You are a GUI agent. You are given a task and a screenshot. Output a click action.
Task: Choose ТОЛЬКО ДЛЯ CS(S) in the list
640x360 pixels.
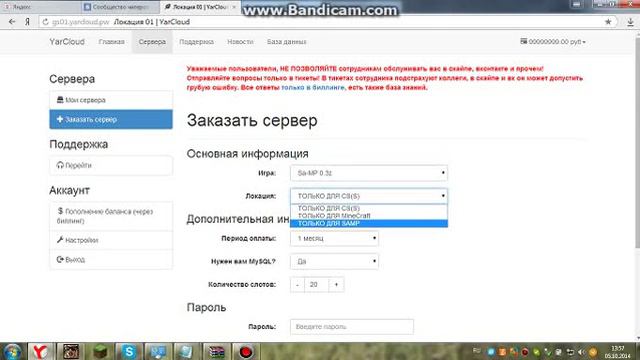tap(369, 209)
